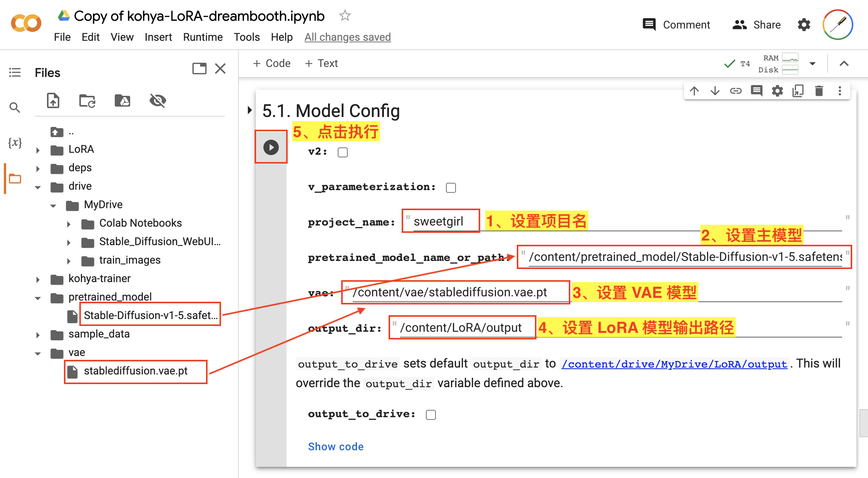868x478 pixels.
Task: Expand the Colab Notebooks folder
Action: [x=69, y=223]
